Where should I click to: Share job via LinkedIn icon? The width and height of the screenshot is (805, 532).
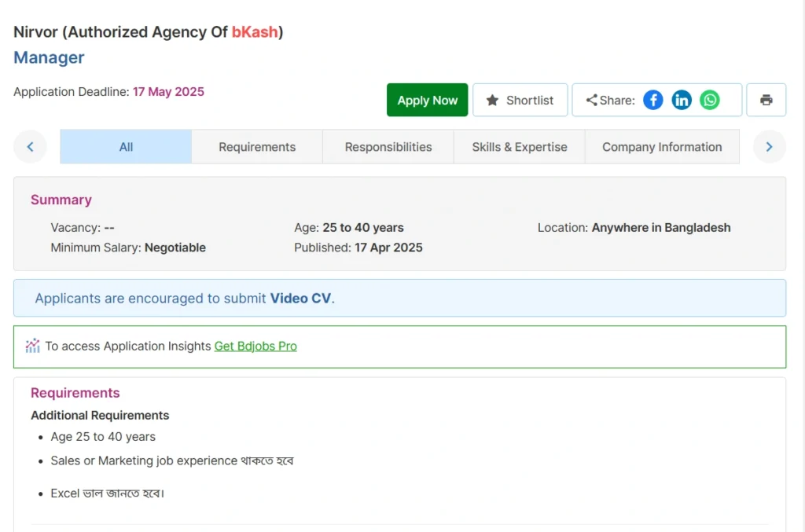682,100
